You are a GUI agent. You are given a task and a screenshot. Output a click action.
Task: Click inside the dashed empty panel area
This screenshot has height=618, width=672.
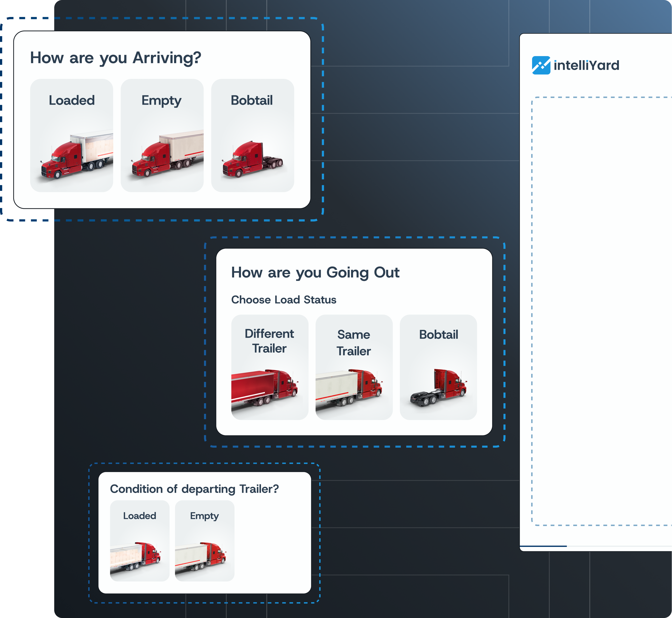coord(601,311)
